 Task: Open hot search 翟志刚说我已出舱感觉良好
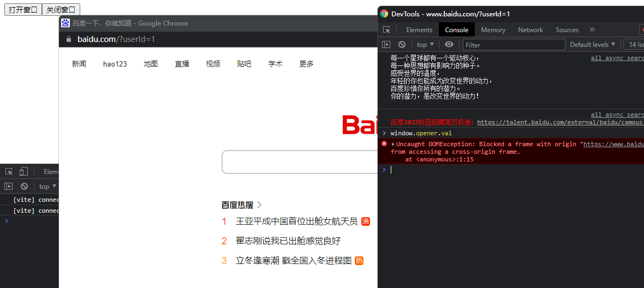(x=288, y=241)
